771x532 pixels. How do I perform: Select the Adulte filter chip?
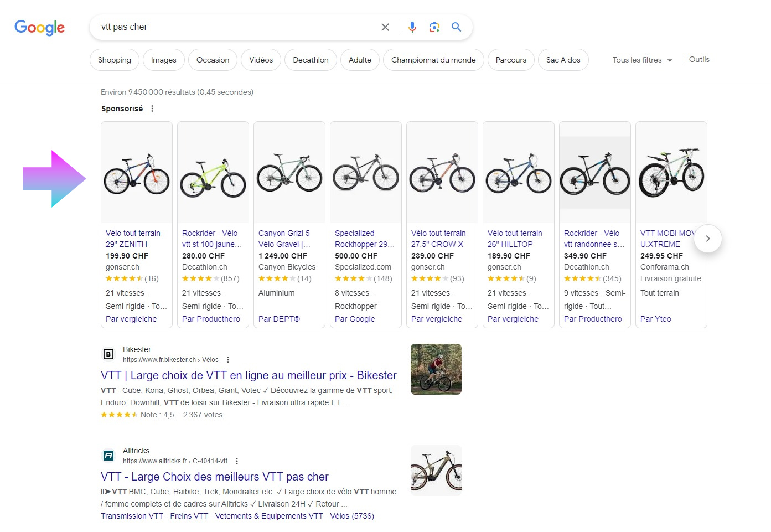[x=360, y=60]
